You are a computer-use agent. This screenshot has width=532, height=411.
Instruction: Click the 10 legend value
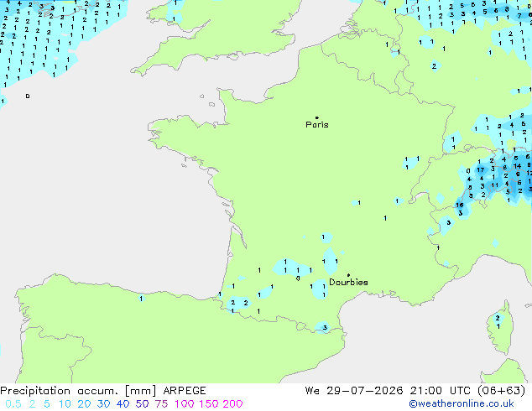click(65, 404)
